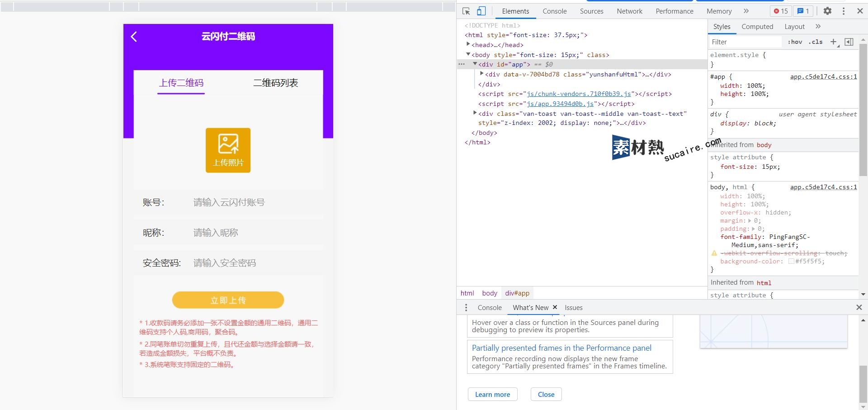This screenshot has height=410, width=868.
Task: Open DevTools three-dot customize menu
Action: 844,11
